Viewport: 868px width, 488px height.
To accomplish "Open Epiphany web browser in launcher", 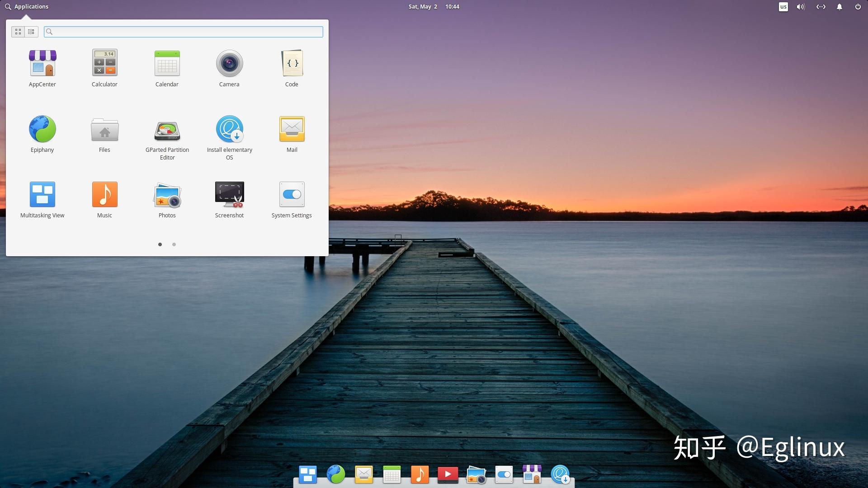I will (x=42, y=129).
